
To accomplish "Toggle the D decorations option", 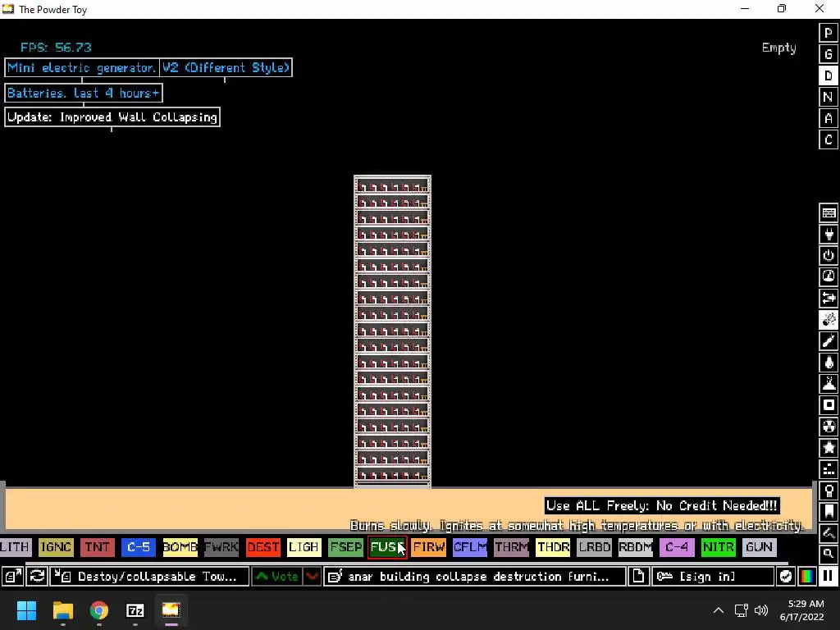I will [829, 75].
